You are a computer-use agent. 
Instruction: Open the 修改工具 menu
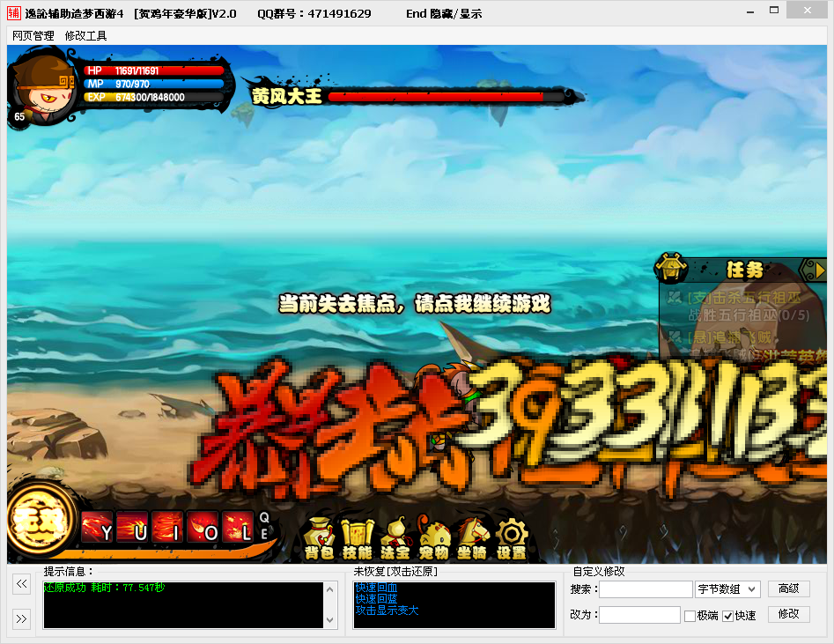pyautogui.click(x=85, y=35)
